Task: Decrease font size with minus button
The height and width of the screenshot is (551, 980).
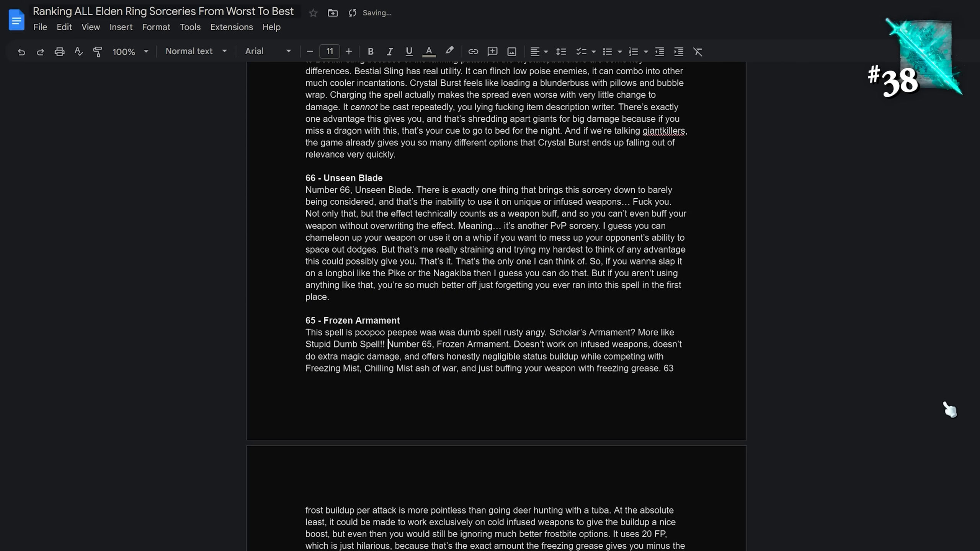Action: pos(310,51)
